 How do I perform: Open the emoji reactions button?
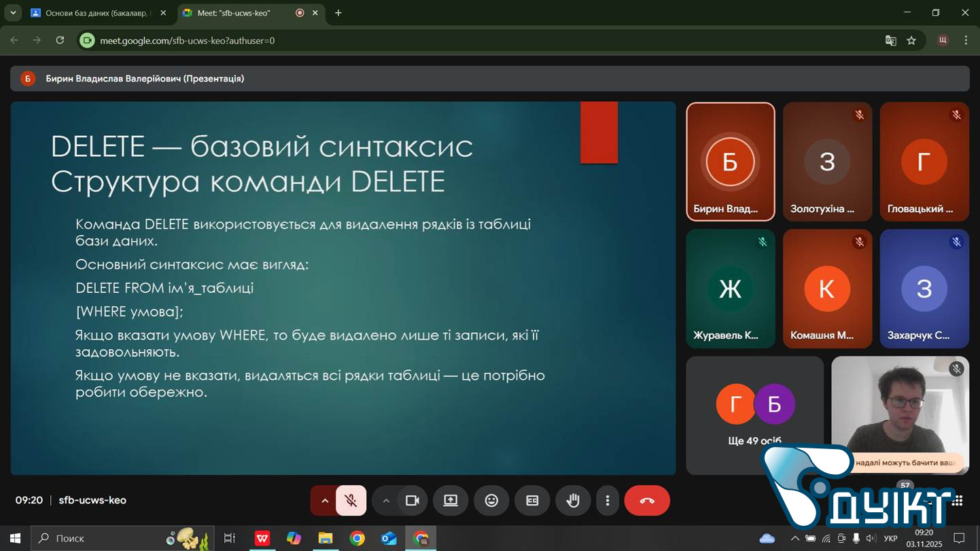pos(491,501)
